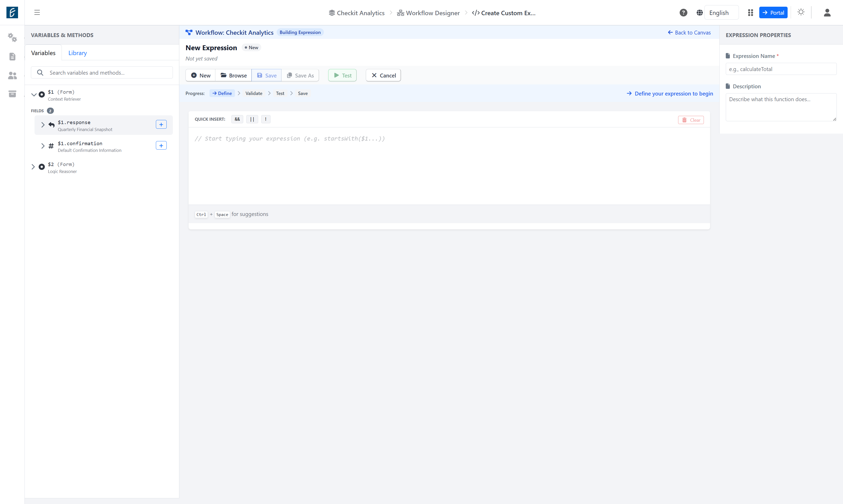This screenshot has width=843, height=504.
Task: Add $1.confirmation to the expression
Action: (161, 146)
